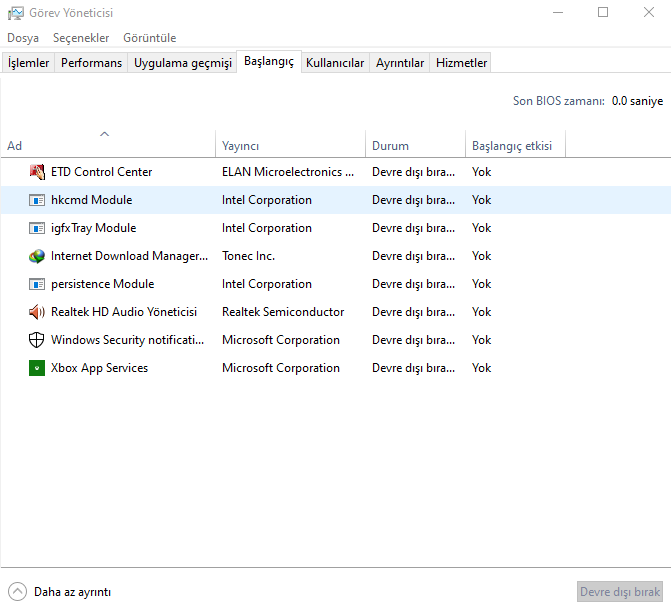Minimize the Görev Yöneticisi window
Image resolution: width=671 pixels, height=608 pixels.
(x=558, y=12)
